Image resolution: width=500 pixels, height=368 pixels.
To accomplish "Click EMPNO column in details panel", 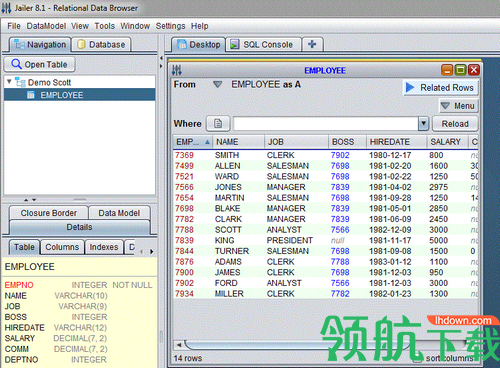I will (x=19, y=285).
